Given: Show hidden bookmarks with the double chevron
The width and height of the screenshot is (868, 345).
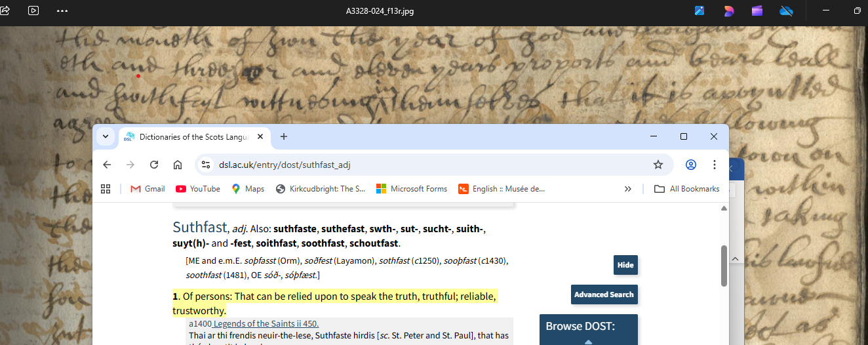Looking at the screenshot, I should 627,189.
